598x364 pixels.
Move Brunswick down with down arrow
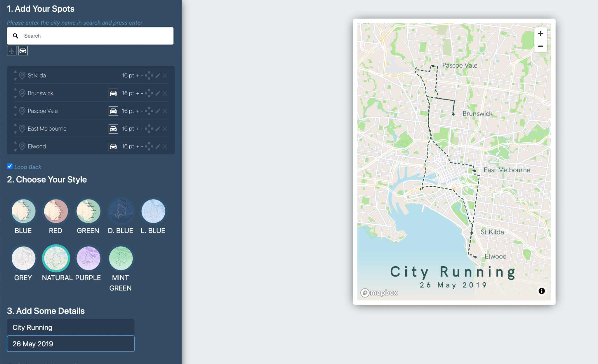(x=15, y=97)
